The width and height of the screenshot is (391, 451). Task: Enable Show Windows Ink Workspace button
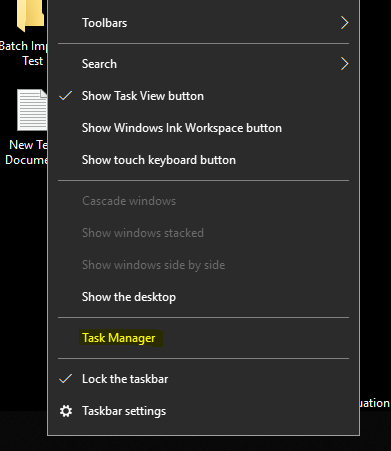point(203,128)
